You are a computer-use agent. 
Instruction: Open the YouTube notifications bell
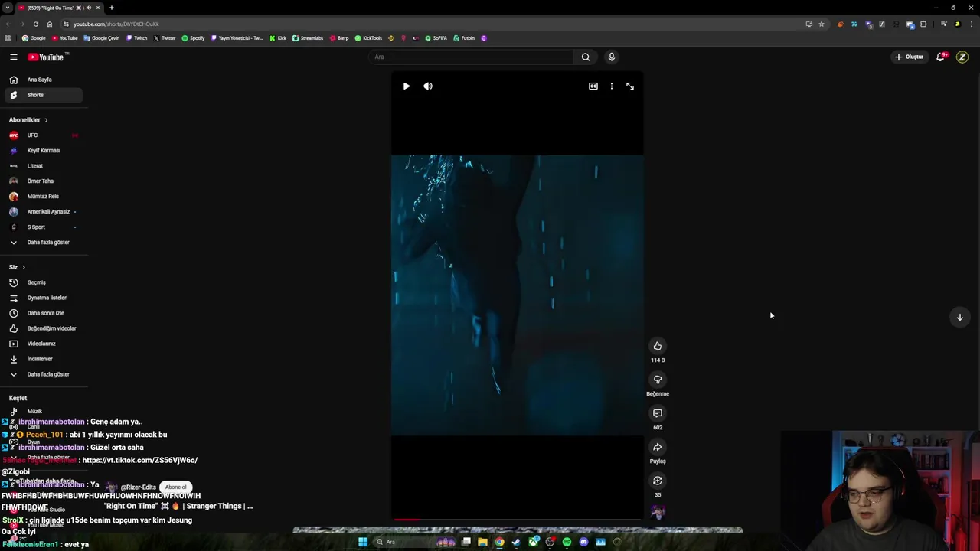[941, 57]
